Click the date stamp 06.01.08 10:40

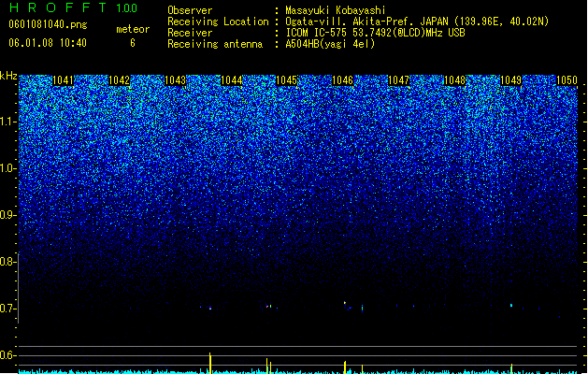point(48,43)
